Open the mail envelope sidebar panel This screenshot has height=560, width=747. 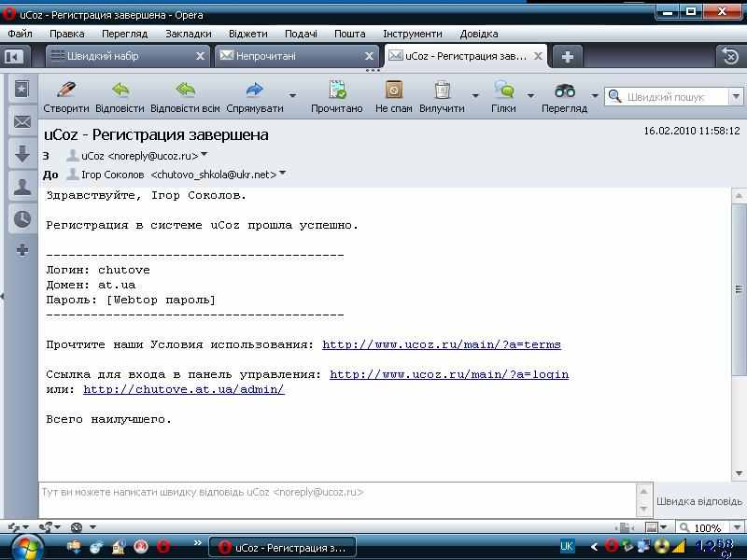[x=21, y=122]
